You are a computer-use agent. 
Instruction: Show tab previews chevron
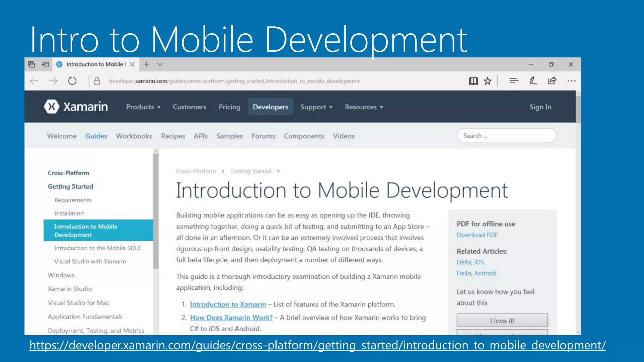click(x=160, y=64)
